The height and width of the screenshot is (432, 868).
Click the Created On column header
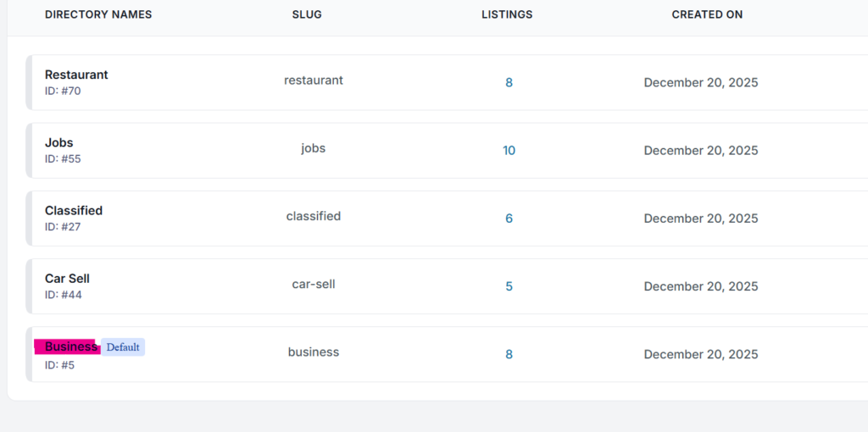(707, 14)
